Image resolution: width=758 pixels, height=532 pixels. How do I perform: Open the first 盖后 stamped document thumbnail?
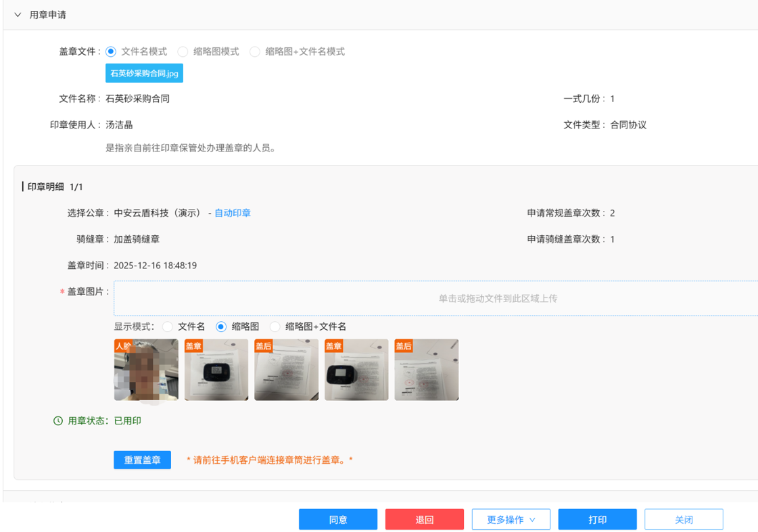pyautogui.click(x=286, y=370)
